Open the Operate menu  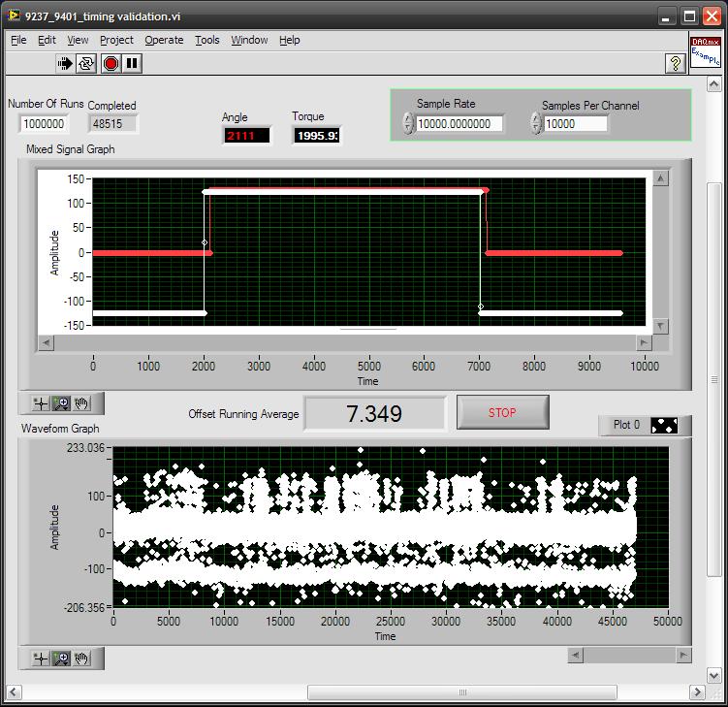point(164,40)
